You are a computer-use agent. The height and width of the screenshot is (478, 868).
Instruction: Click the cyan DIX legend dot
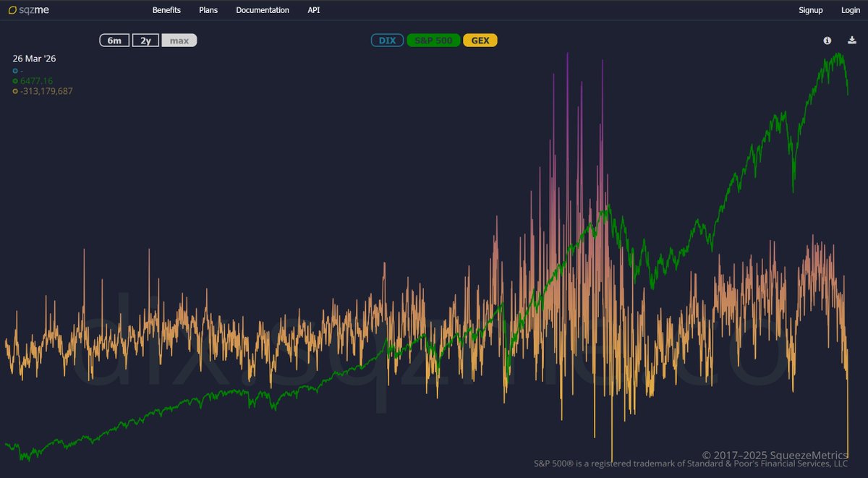pyautogui.click(x=14, y=71)
